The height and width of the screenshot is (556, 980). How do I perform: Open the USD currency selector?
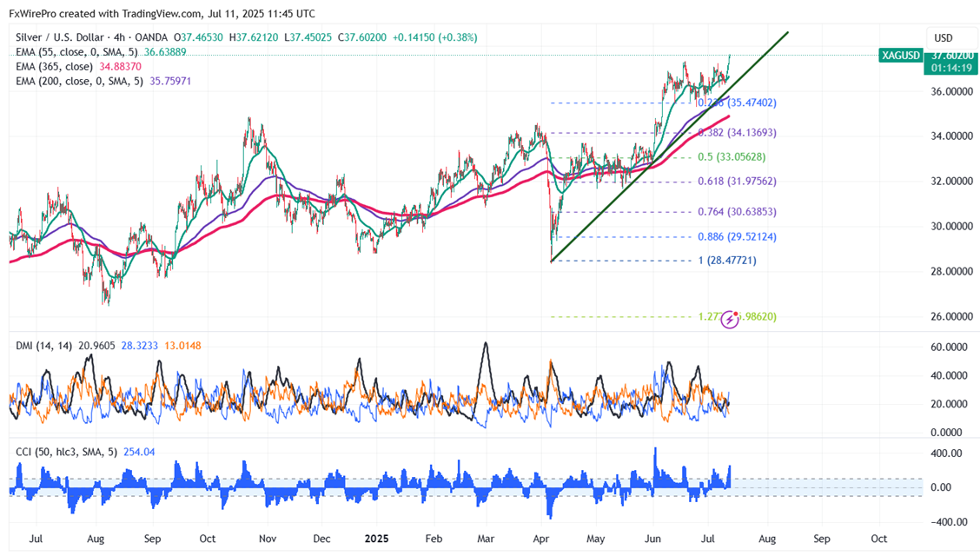pos(944,38)
